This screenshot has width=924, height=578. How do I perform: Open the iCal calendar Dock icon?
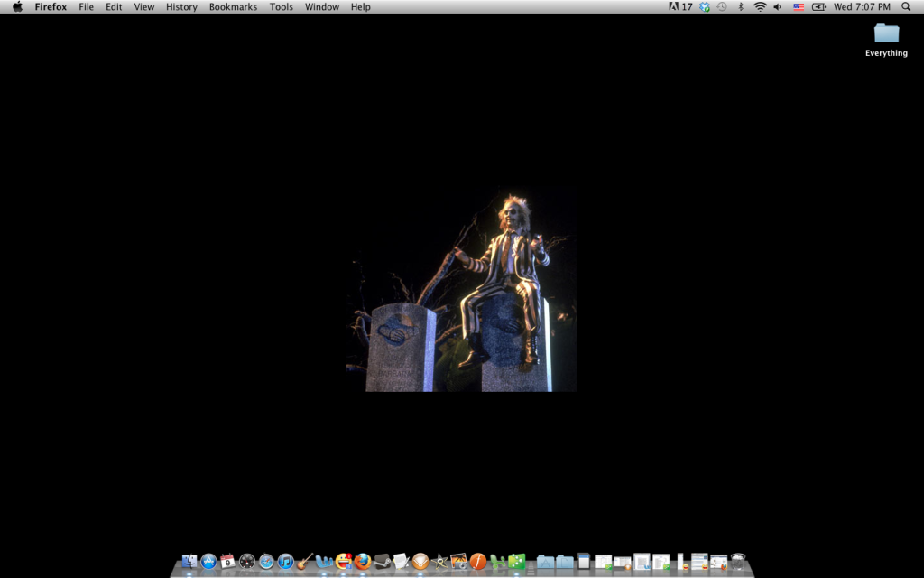tap(227, 561)
